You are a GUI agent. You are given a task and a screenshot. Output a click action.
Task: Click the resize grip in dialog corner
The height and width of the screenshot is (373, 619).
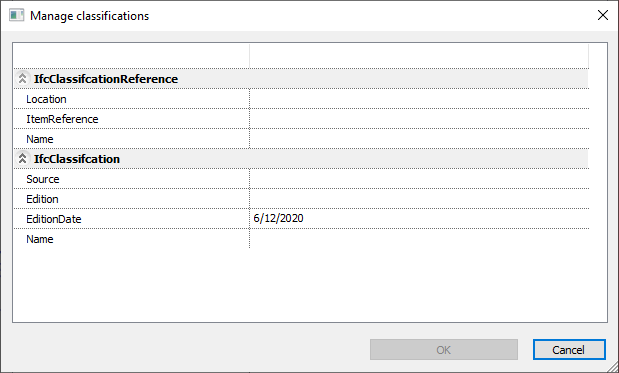click(613, 367)
